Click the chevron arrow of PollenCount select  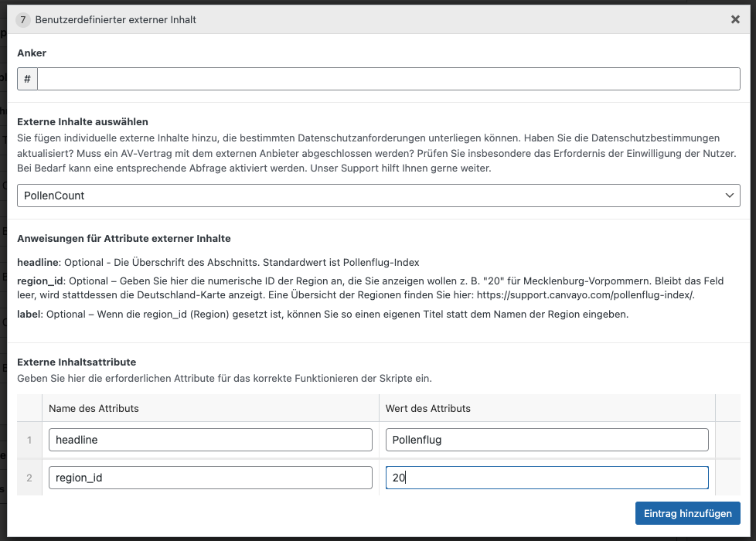[730, 196]
